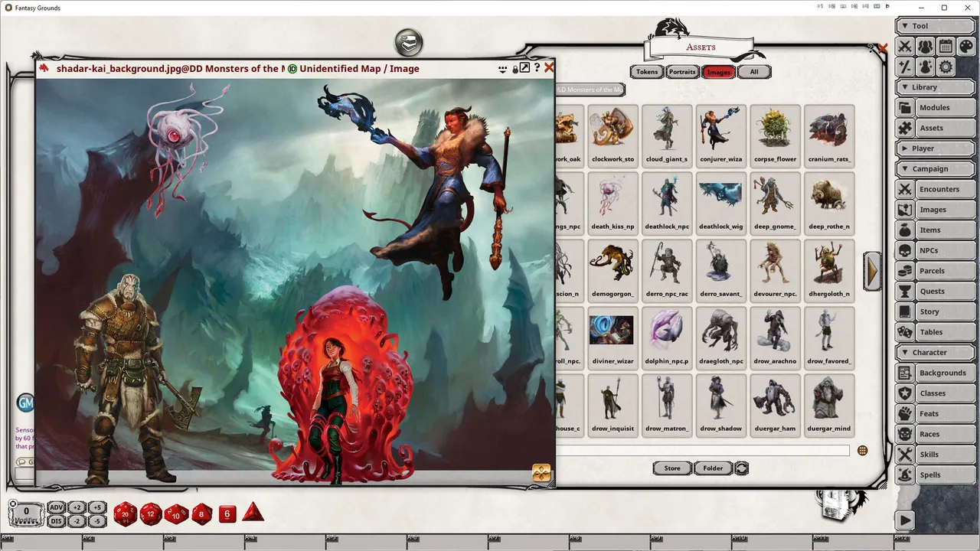The image size is (980, 551).
Task: Roll the red d4 pyramid die
Action: tap(253, 513)
